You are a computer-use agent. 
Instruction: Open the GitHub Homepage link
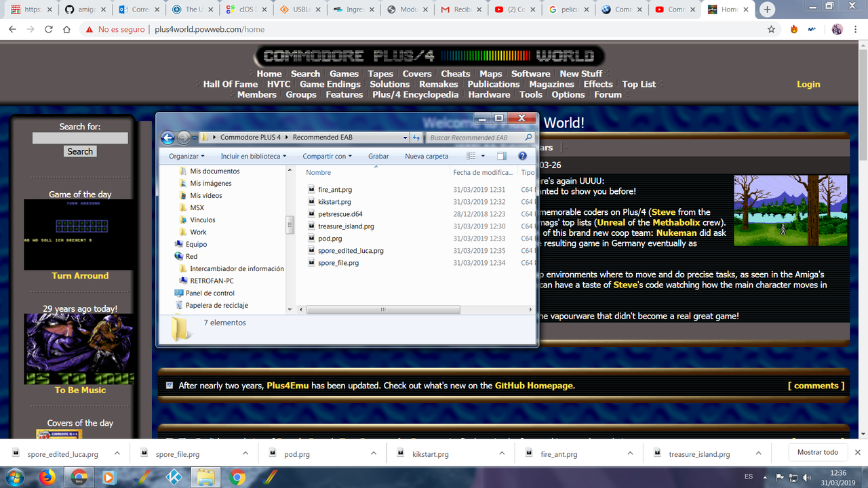[x=534, y=386]
